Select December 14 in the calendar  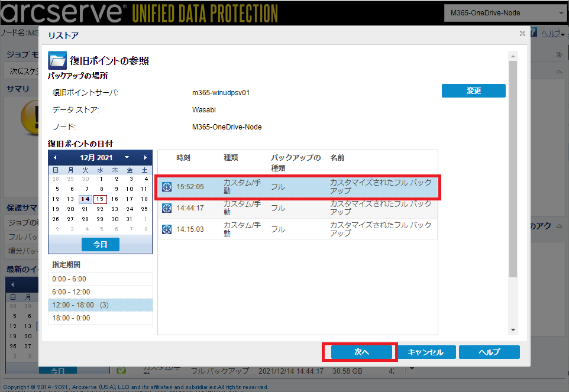pyautogui.click(x=85, y=199)
